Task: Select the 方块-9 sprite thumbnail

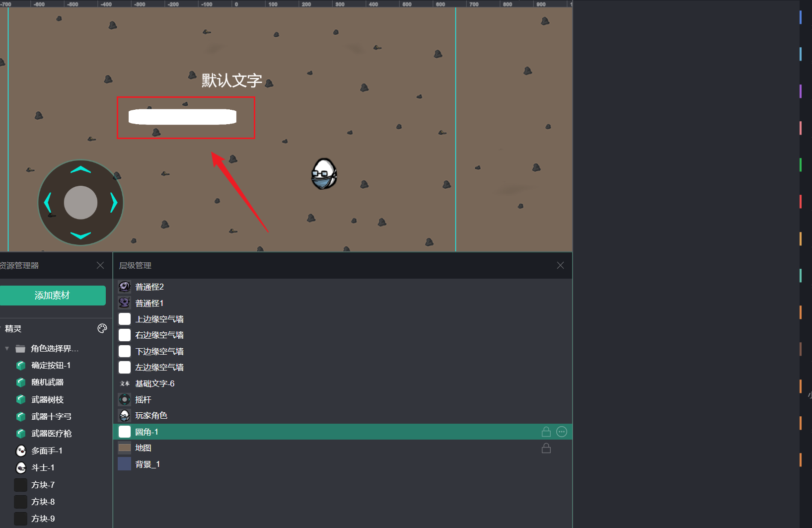Action: [x=21, y=519]
